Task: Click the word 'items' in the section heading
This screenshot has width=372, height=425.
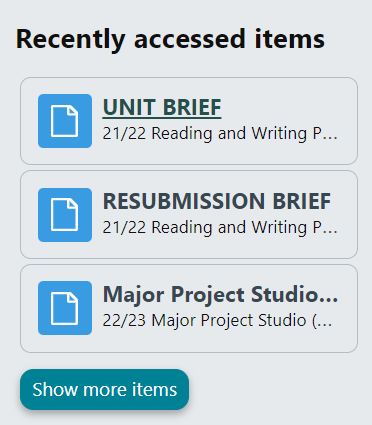Action: [290, 39]
